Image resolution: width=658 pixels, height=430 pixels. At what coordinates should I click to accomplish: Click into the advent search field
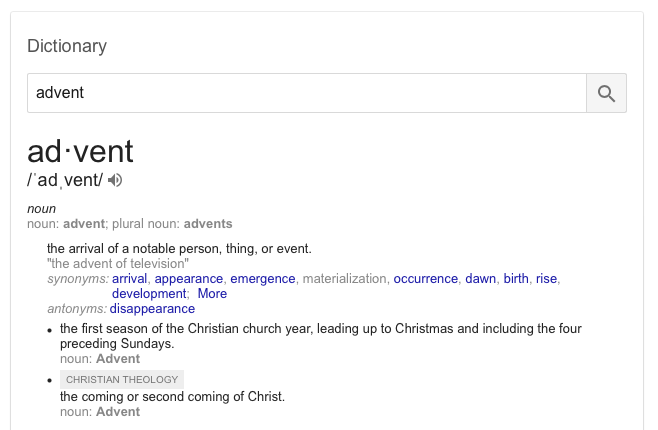[307, 93]
